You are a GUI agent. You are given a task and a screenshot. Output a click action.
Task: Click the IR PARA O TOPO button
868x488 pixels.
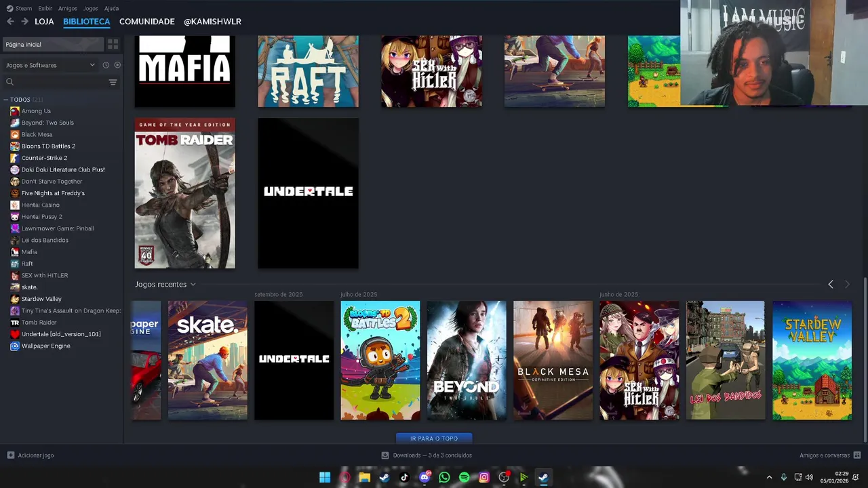(x=434, y=439)
